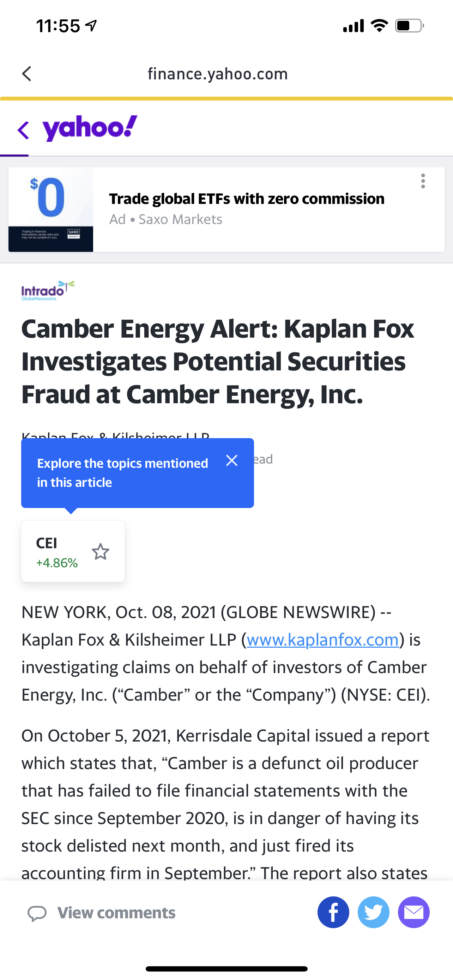This screenshot has height=980, width=453.
Task: Tap the purple Yahoo back arrow
Action: click(23, 130)
